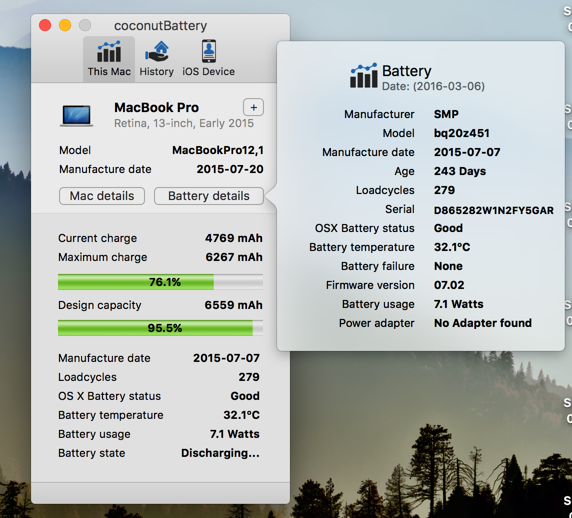Switch to the iOS Device tab
Viewport: 572px width, 518px height.
[208, 59]
